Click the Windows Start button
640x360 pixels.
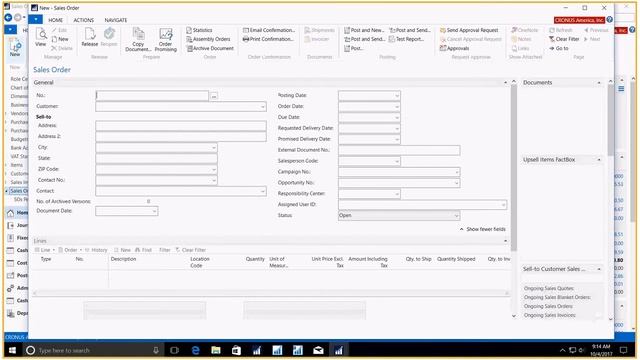click(12, 350)
